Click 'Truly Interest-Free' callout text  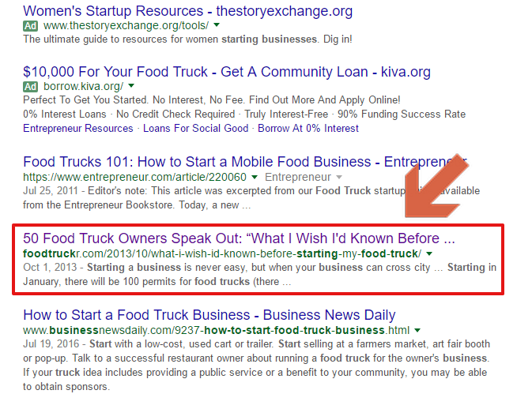tap(286, 114)
